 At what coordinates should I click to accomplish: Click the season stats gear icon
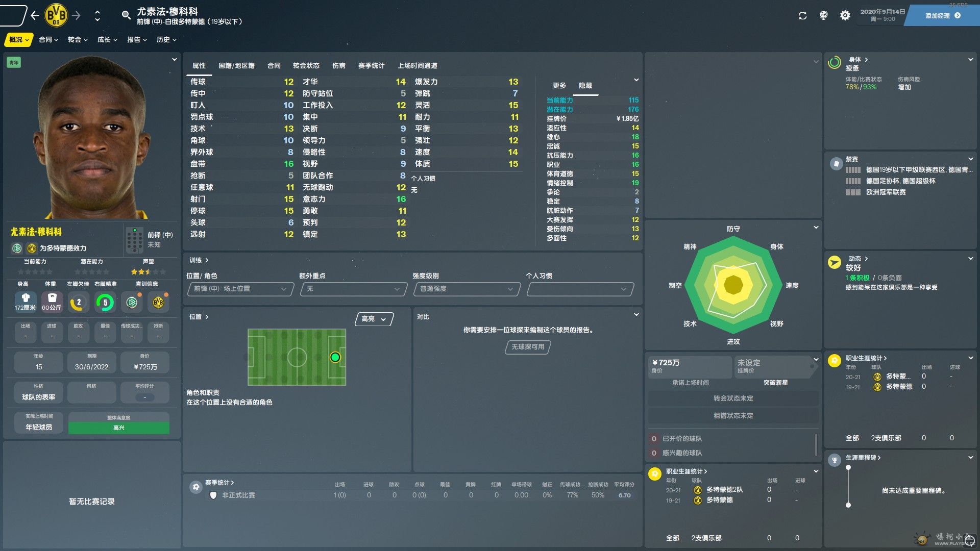pyautogui.click(x=195, y=487)
